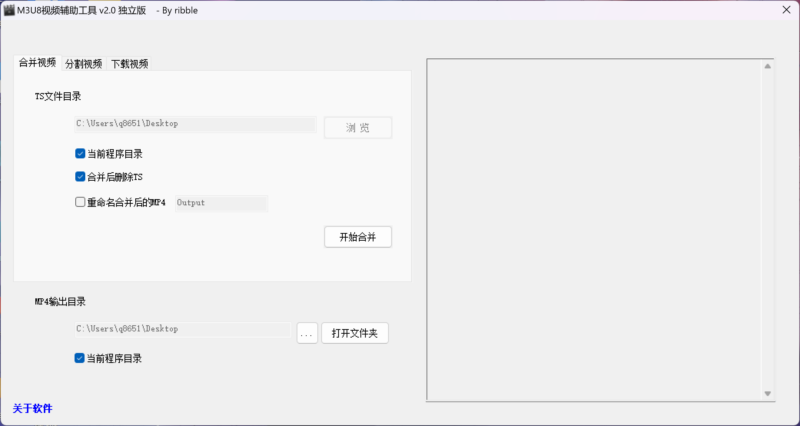Image resolution: width=800 pixels, height=426 pixels.
Task: Open the output folder via 打开文件夹
Action: pyautogui.click(x=354, y=333)
